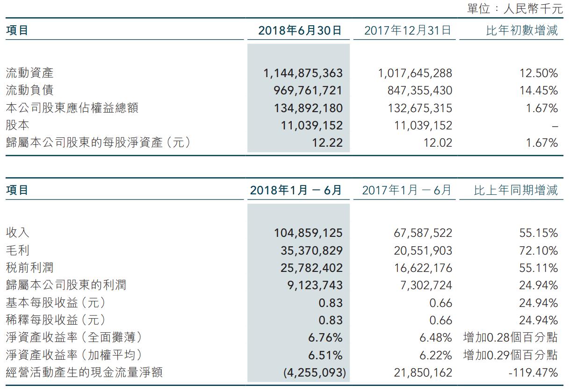This screenshot has width=569, height=392.
Task: Select the value 1,017,645,288
Action: (x=415, y=73)
